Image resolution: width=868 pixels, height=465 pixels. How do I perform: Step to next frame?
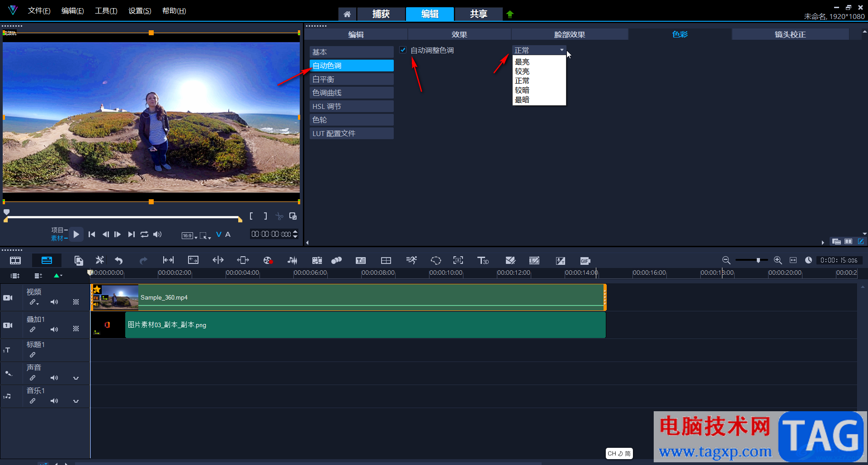click(x=118, y=234)
